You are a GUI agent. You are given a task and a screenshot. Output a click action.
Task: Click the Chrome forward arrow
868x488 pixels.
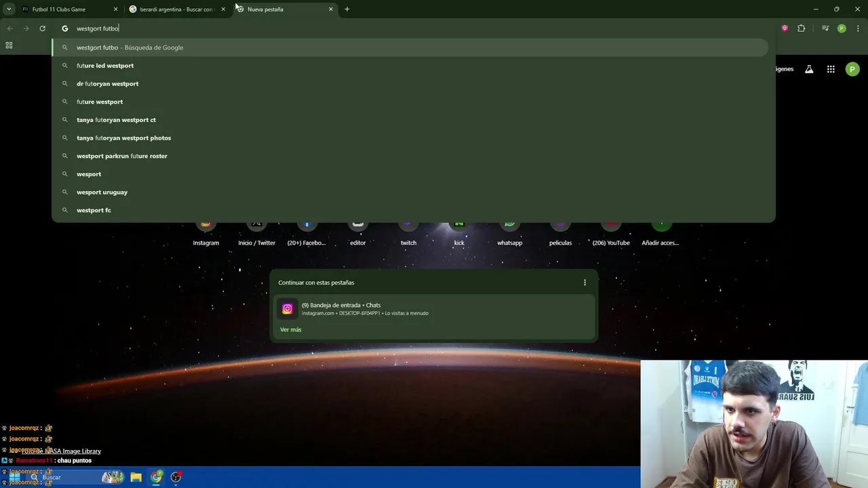(x=26, y=28)
